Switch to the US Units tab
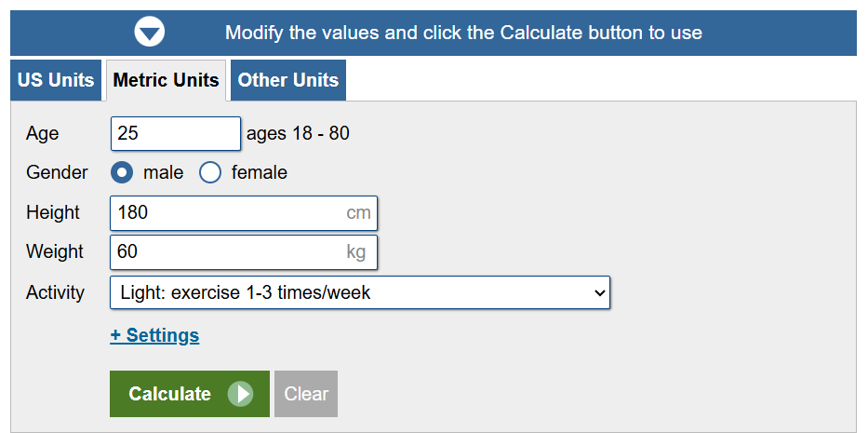 point(56,80)
